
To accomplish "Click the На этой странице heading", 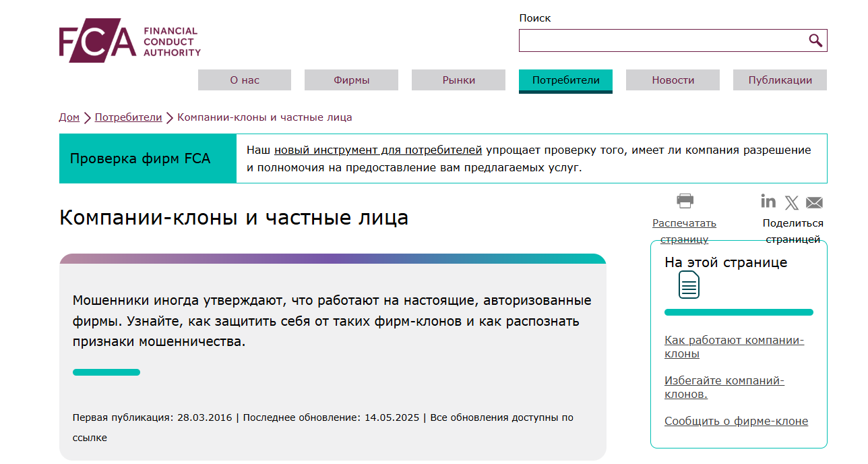I will click(726, 262).
